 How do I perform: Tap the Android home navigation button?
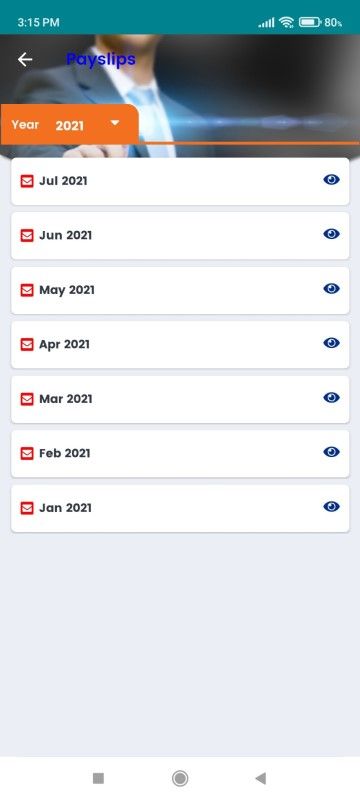[x=180, y=778]
